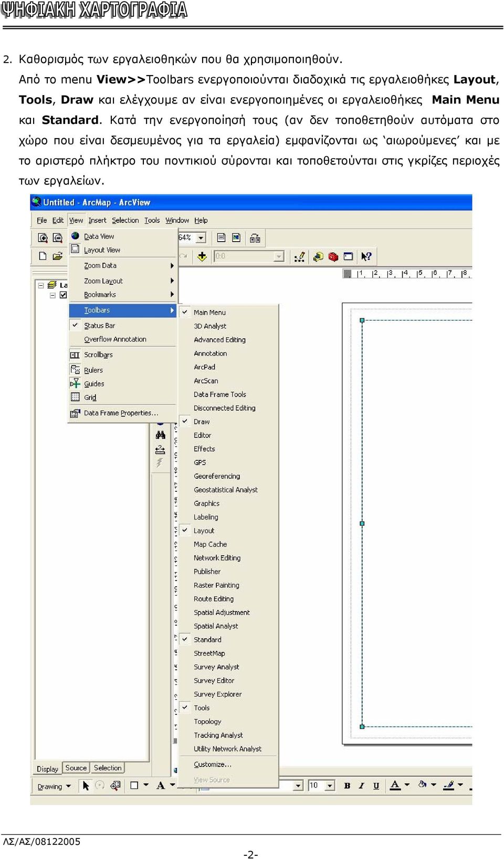Expand the Bookmarks submenu
The image size is (504, 859).
[x=122, y=294]
